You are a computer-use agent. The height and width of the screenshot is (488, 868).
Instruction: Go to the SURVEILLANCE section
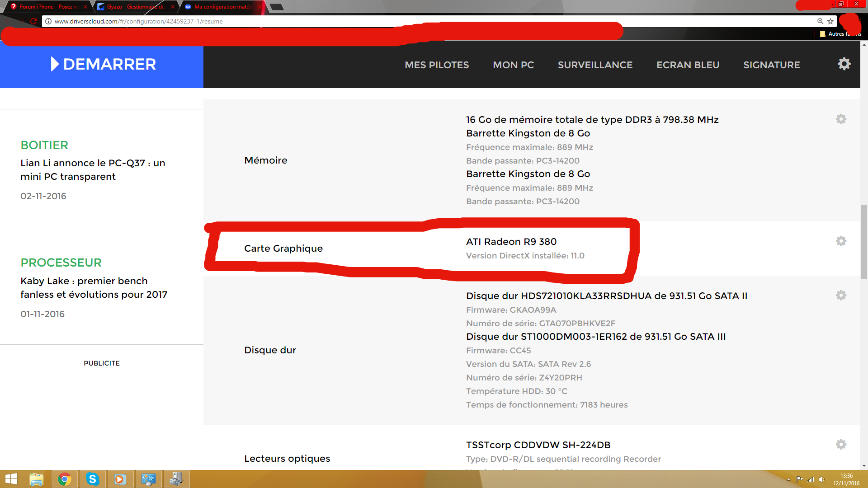(595, 65)
